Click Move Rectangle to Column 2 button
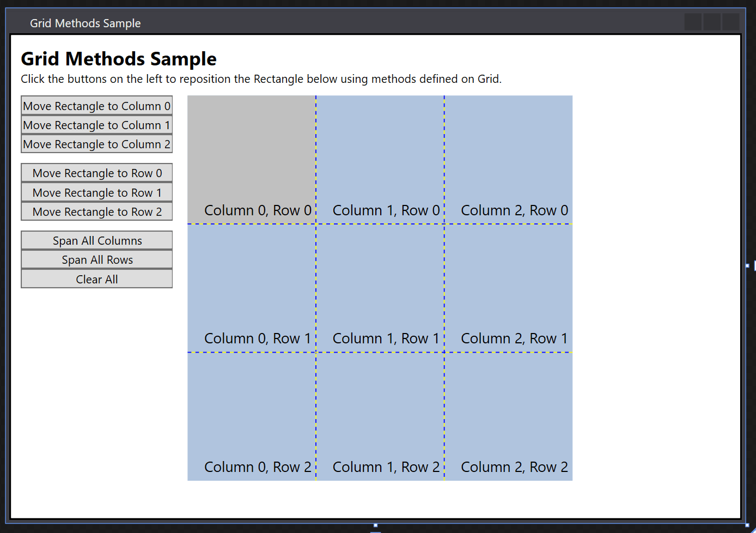The image size is (756, 533). click(x=96, y=144)
